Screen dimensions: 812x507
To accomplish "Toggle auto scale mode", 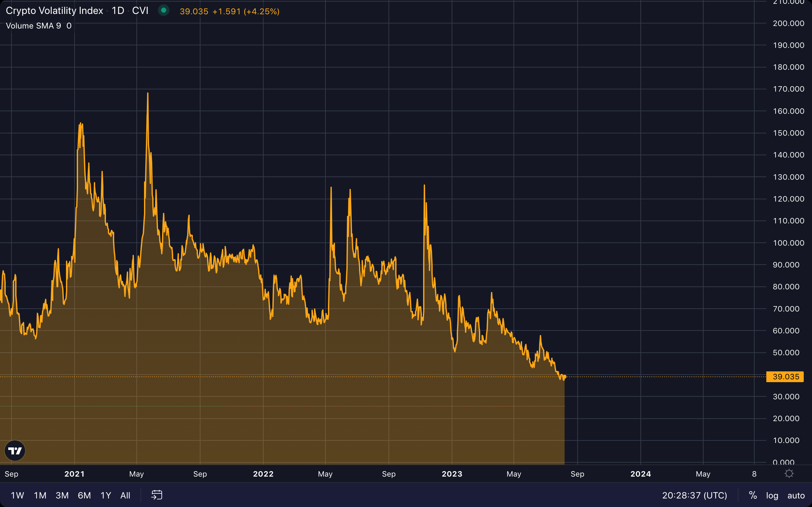I will [796, 495].
